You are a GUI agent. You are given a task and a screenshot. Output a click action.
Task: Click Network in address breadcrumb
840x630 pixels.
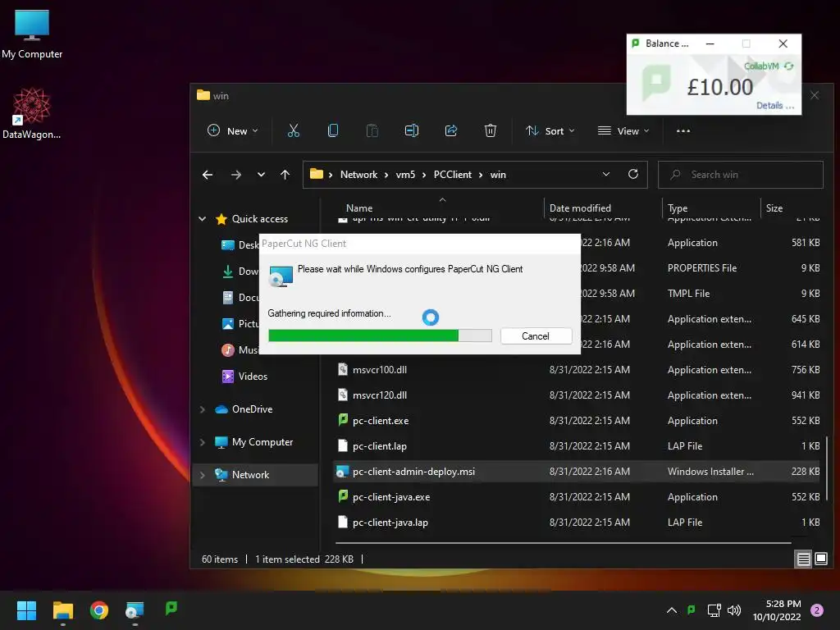[x=358, y=175]
